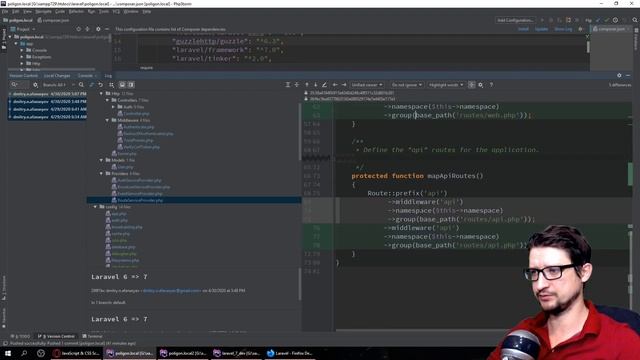Open version control panel settings gear
640x360 pixels.
click(619, 76)
